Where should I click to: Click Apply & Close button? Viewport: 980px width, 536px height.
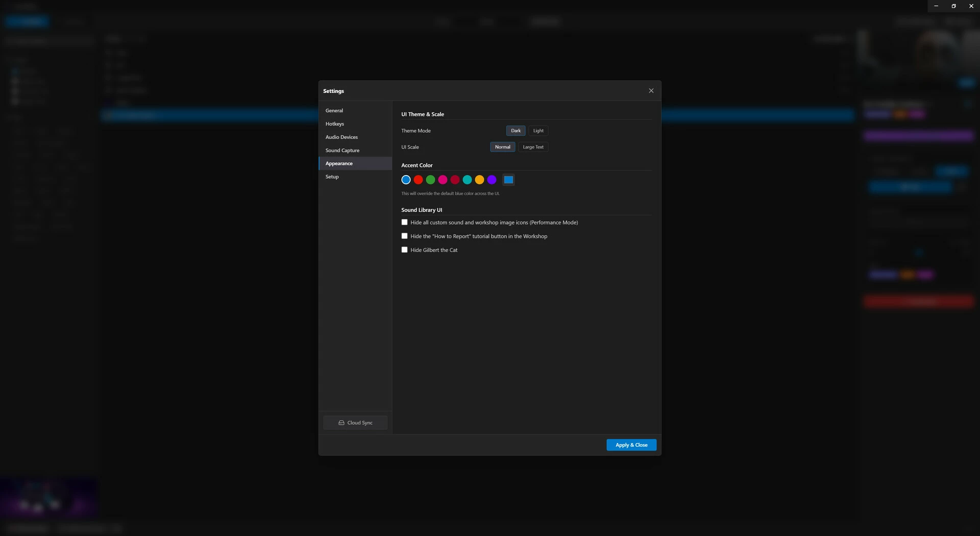click(x=631, y=445)
